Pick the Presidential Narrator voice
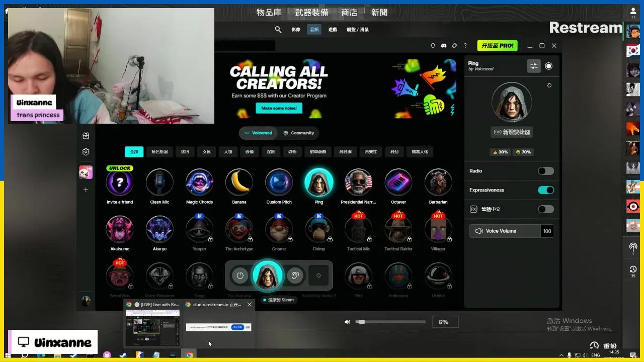 (358, 182)
